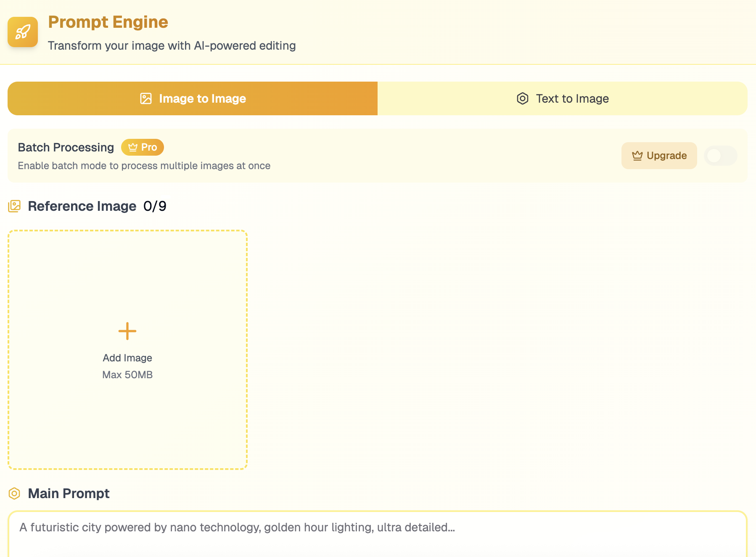The image size is (756, 557).
Task: Click the hexagon icon next to Main Prompt
Action: pyautogui.click(x=14, y=493)
